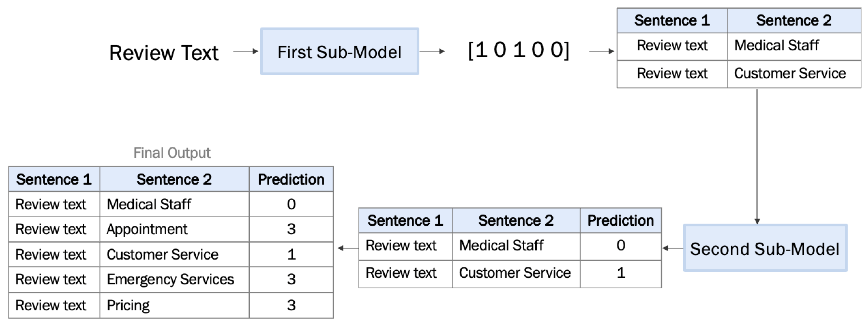Click Sentence 2 header of top-right table
Image resolution: width=868 pixels, height=325 pixels.
[793, 21]
